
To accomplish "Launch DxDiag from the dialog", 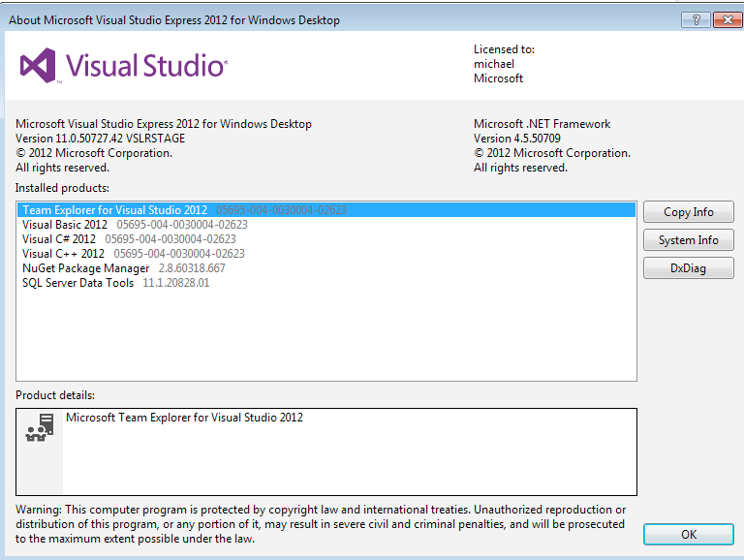I will pyautogui.click(x=689, y=267).
